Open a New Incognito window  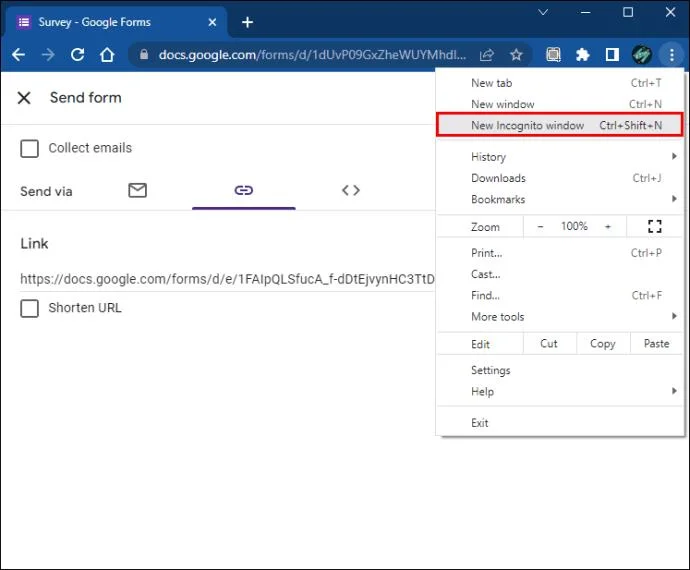(x=560, y=125)
